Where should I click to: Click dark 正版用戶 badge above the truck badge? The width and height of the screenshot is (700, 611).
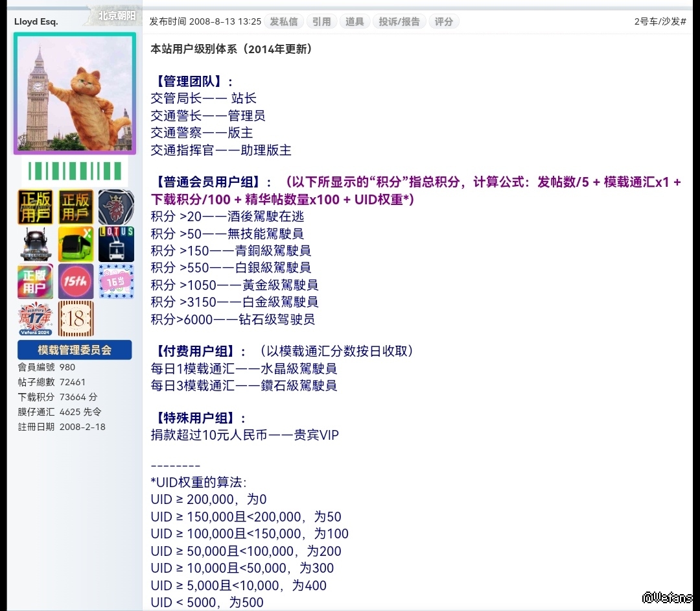(35, 207)
